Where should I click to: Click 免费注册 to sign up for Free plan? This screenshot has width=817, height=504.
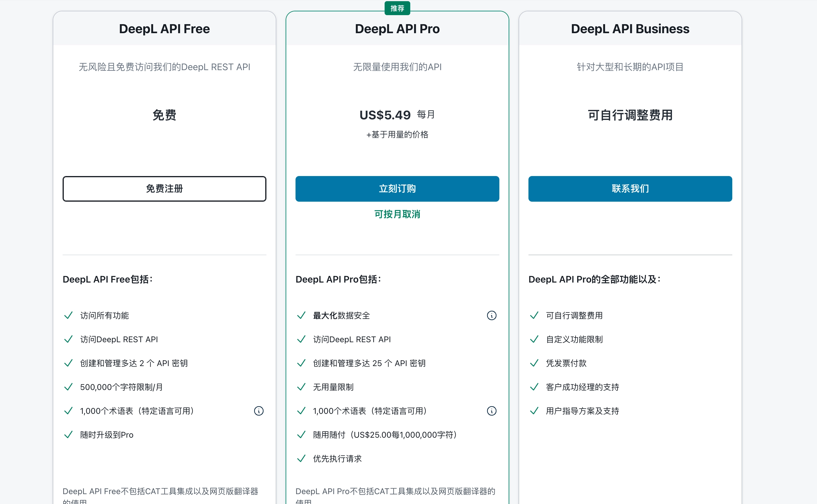pyautogui.click(x=164, y=189)
